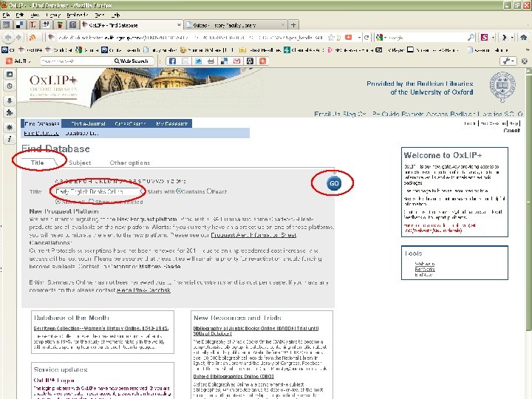Click the home icon in navigation bar

coord(524,38)
